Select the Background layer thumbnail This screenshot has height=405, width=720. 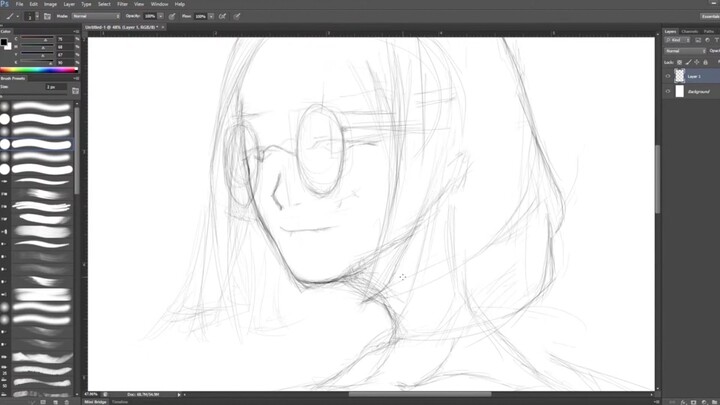point(680,91)
